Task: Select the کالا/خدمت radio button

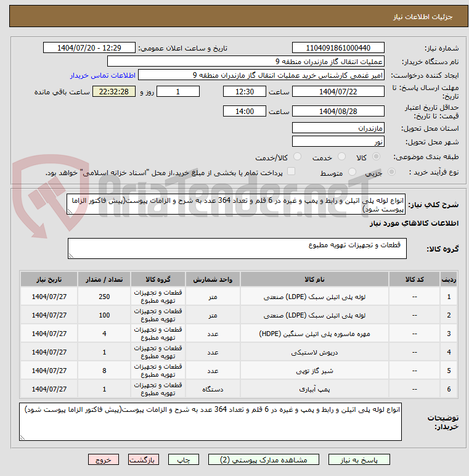Action: pyautogui.click(x=297, y=157)
